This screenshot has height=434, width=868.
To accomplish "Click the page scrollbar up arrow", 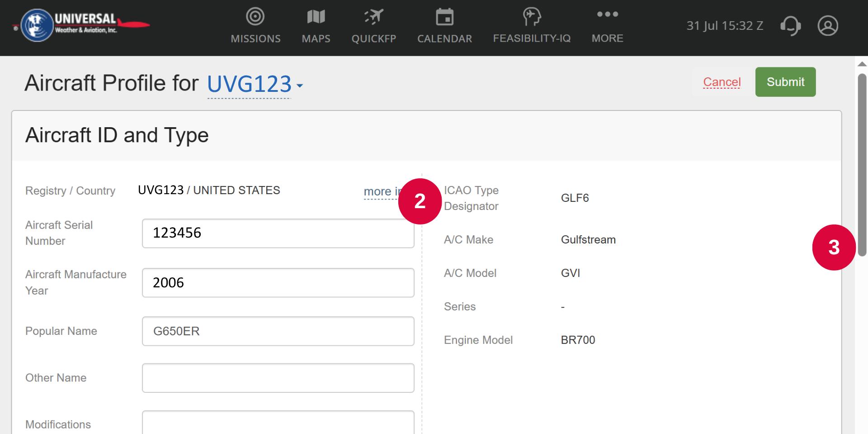I will coord(862,64).
